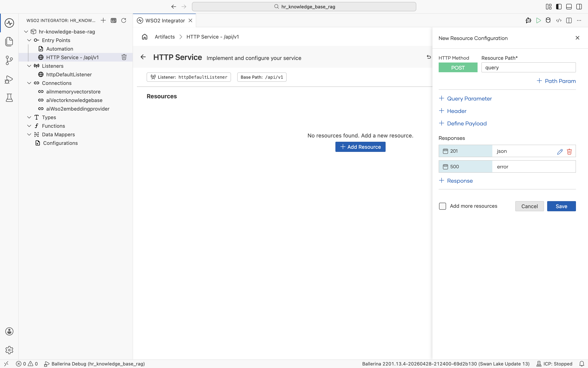Open the Testing flask view
This screenshot has height=368, width=588.
[9, 98]
